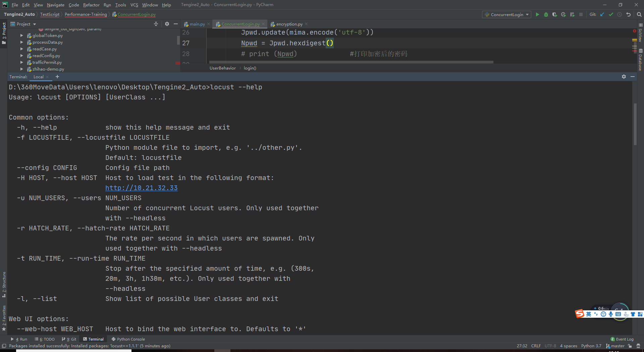
Task: Activate Sogou voice input microphone
Action: click(x=611, y=314)
